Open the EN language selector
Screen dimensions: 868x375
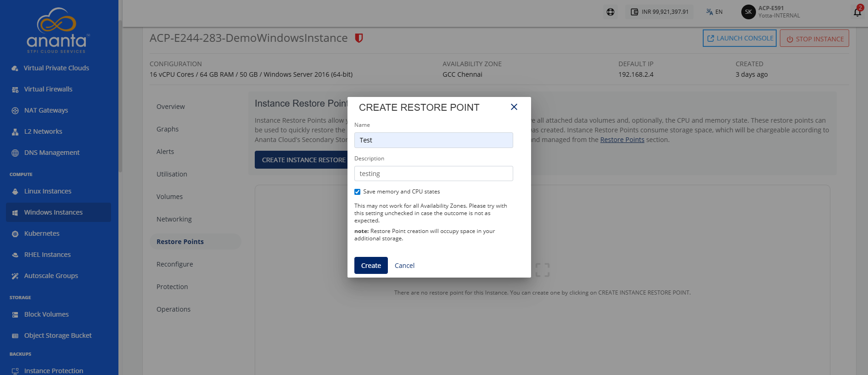[x=714, y=12]
